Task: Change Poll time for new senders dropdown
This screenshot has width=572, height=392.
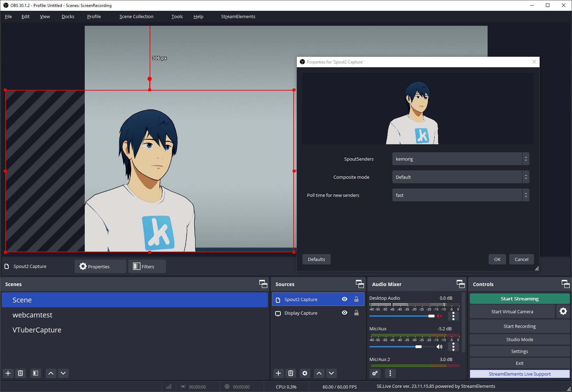Action: click(460, 195)
